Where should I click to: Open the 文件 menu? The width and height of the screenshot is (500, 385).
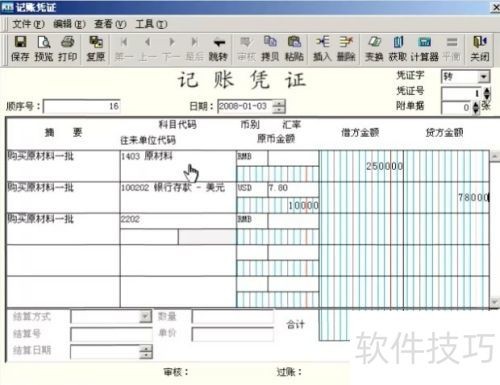click(x=28, y=24)
